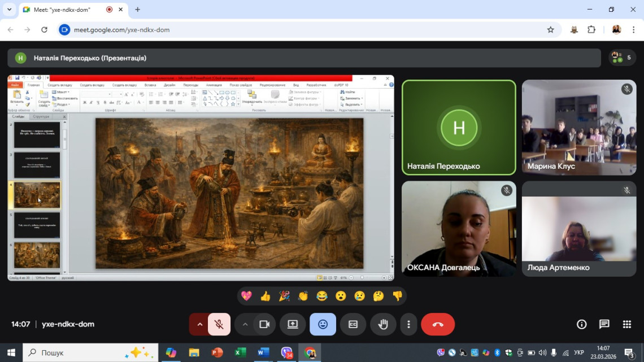644x362 pixels.
Task: Expand video settings arrow next to camera
Action: pos(245,324)
